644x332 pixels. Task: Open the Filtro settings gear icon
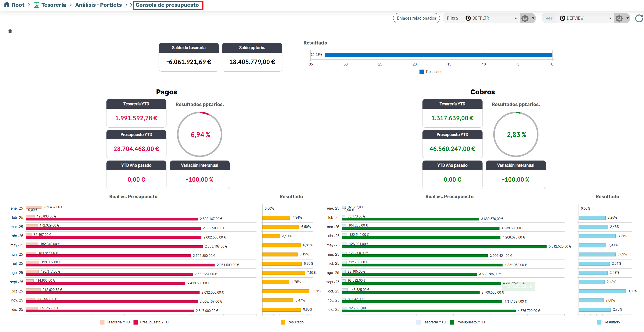coord(525,18)
